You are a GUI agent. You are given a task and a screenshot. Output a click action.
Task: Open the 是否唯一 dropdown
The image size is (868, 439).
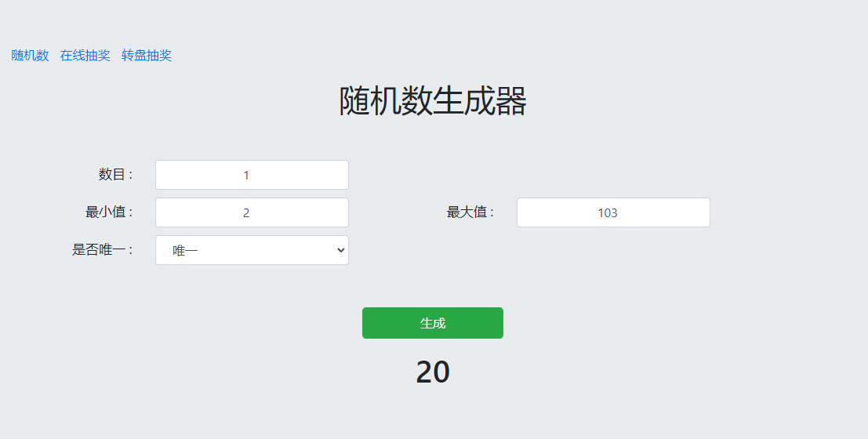click(252, 250)
